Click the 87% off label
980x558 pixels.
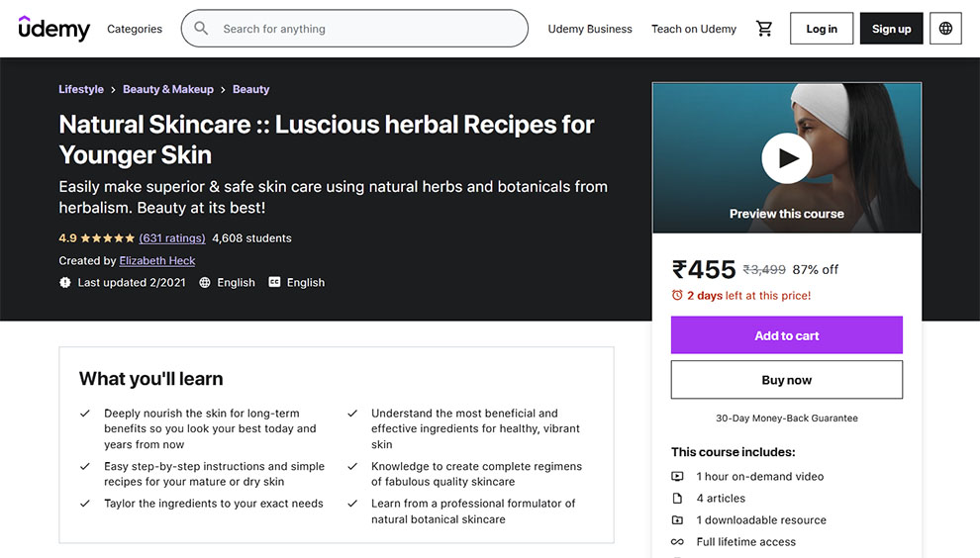815,270
